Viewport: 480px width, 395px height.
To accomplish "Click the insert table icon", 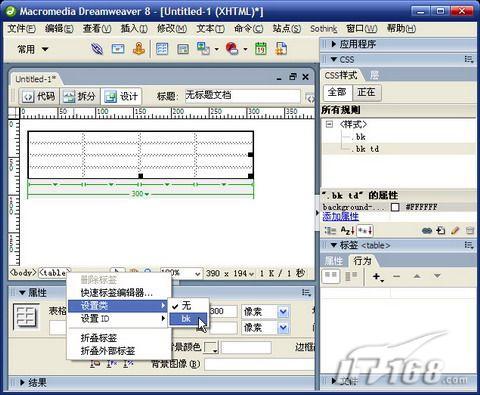I will coord(162,49).
